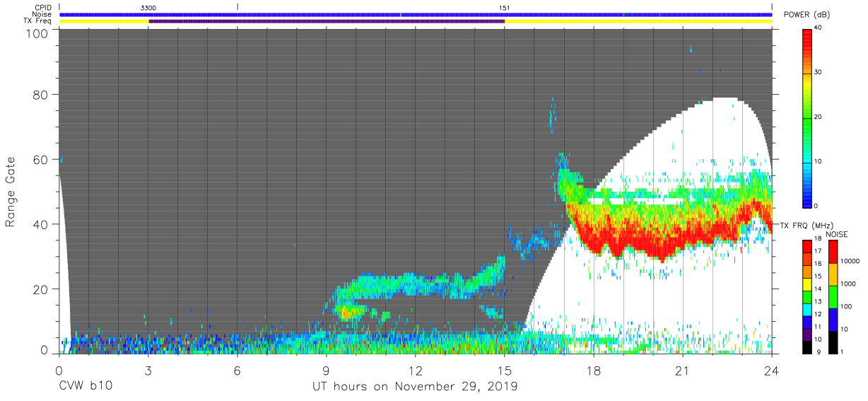Click the purple segment of TX Freq bar

tap(327, 21)
